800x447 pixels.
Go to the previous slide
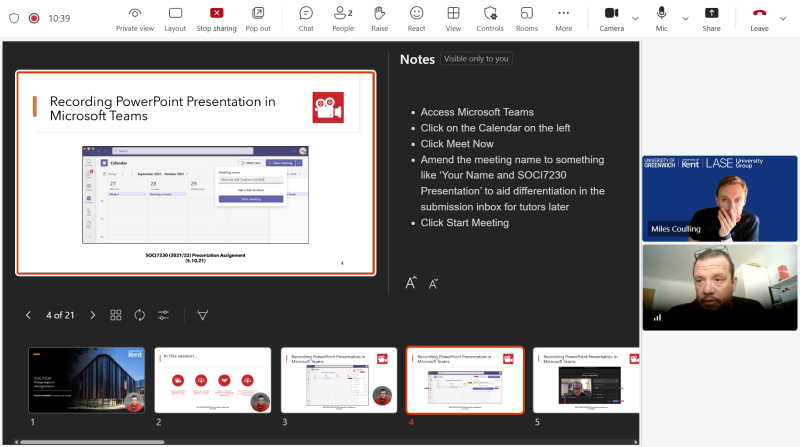point(29,315)
